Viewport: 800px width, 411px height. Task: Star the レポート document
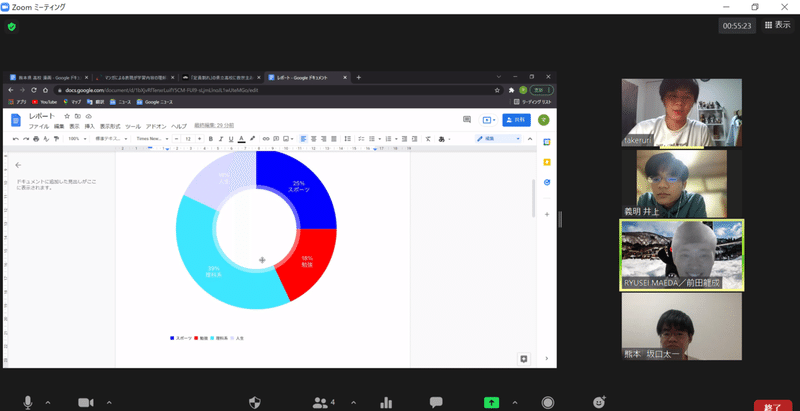(67, 116)
